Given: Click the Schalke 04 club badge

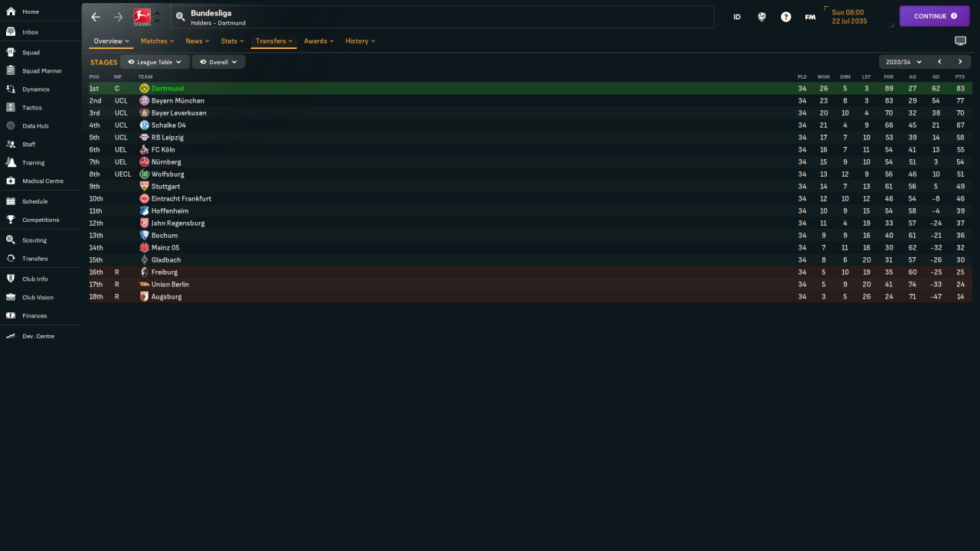Looking at the screenshot, I should [144, 126].
